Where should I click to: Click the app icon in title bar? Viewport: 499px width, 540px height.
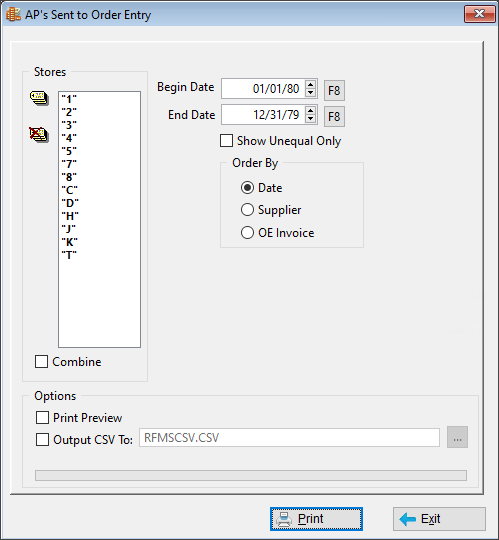(x=13, y=14)
